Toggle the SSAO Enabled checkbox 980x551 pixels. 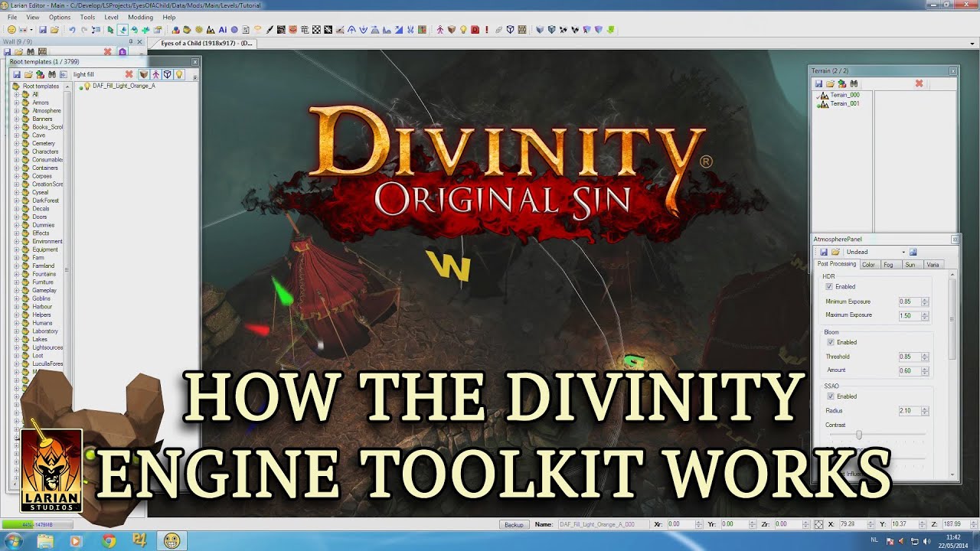coord(831,396)
